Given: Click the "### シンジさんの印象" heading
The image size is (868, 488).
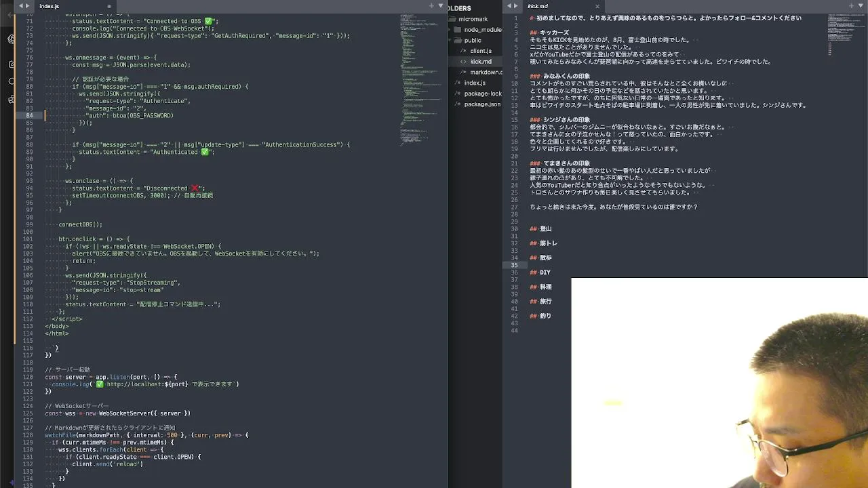Looking at the screenshot, I should point(559,120).
